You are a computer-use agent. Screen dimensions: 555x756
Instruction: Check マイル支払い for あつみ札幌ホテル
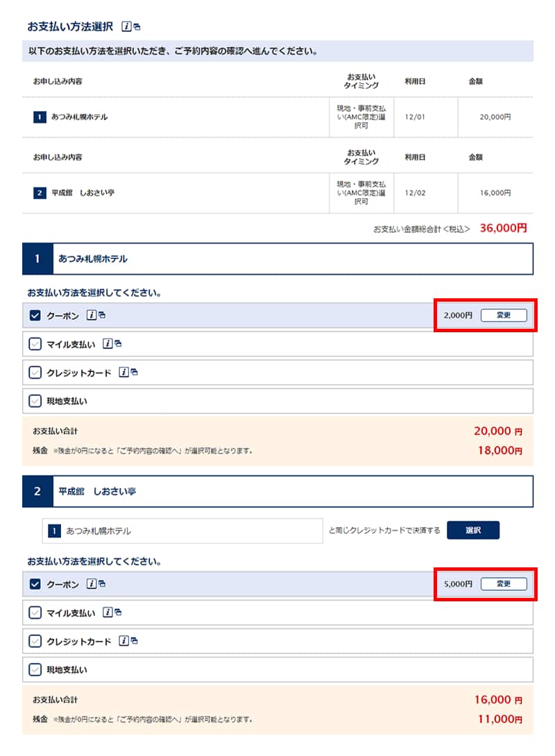point(35,344)
